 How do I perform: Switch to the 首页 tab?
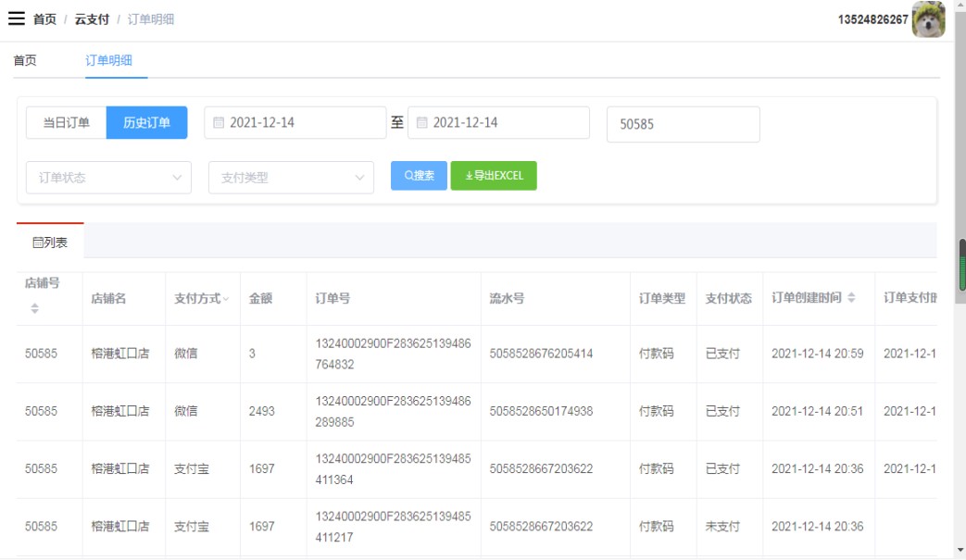tap(25, 60)
